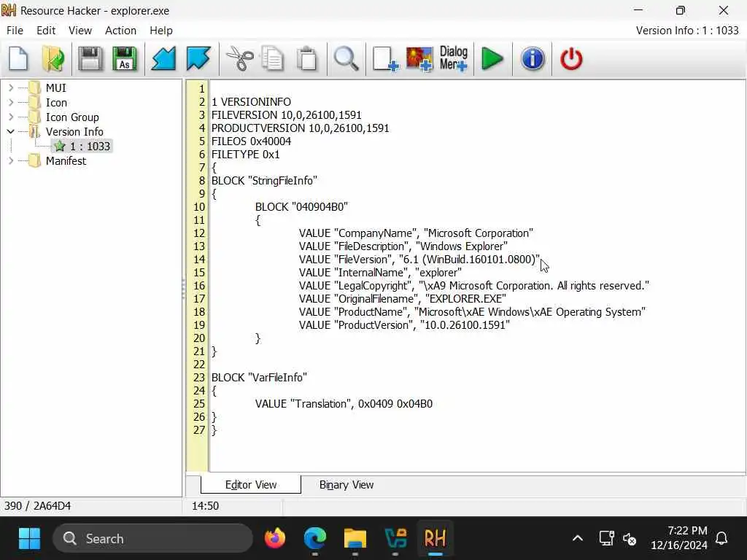747x560 pixels.
Task: Open the Help menu
Action: [x=161, y=31]
